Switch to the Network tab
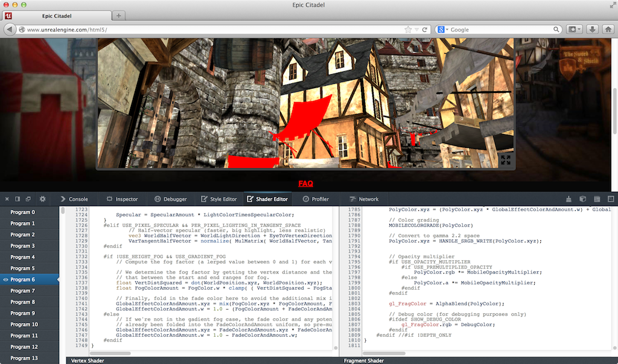Image resolution: width=618 pixels, height=364 pixels. coord(364,199)
